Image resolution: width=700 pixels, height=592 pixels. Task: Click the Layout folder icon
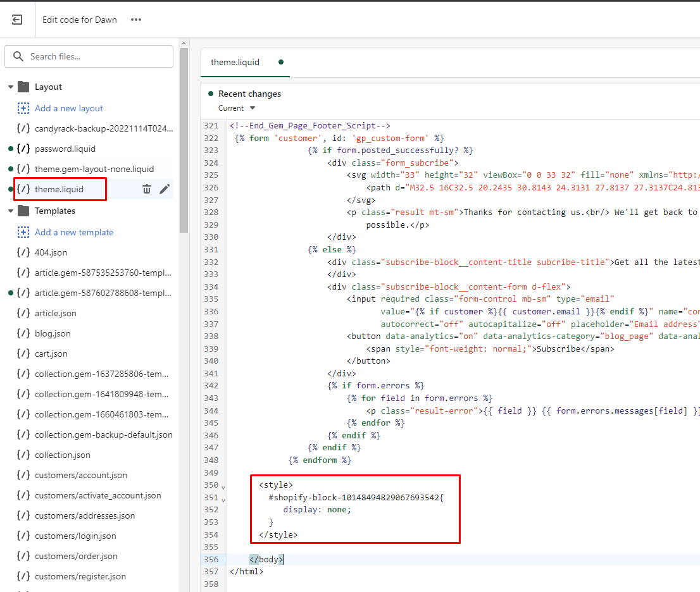click(23, 87)
